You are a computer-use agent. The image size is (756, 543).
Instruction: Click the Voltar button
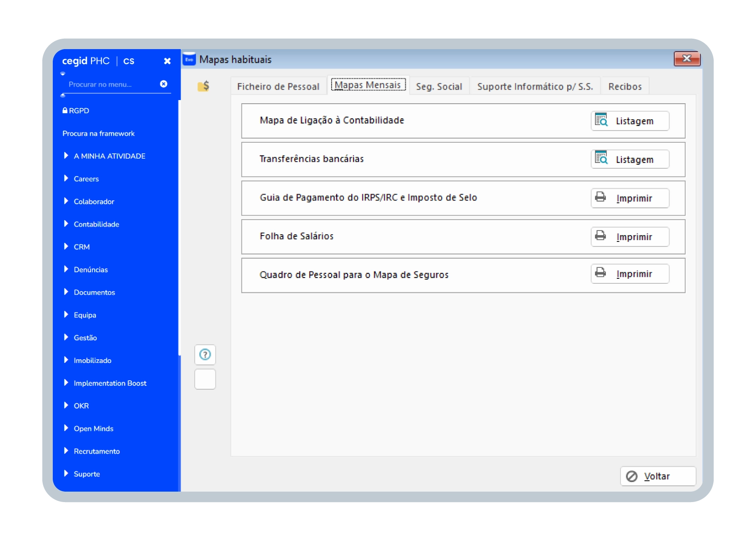658,476
